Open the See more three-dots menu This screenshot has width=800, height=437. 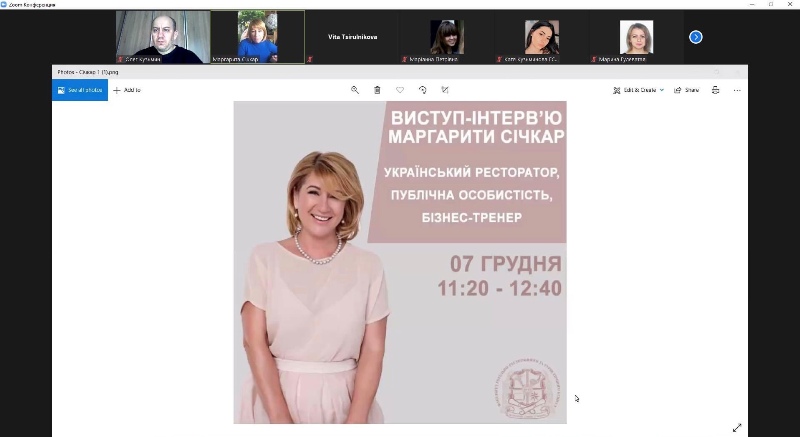pos(737,90)
